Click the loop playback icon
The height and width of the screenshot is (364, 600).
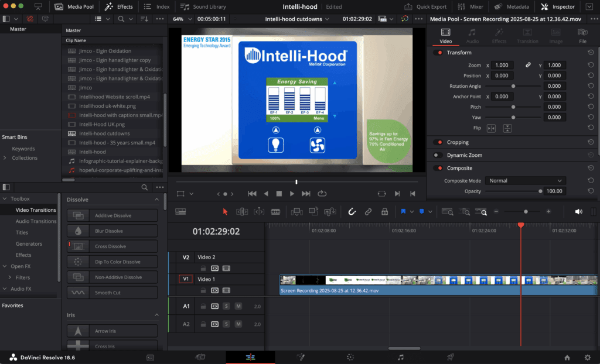[322, 194]
